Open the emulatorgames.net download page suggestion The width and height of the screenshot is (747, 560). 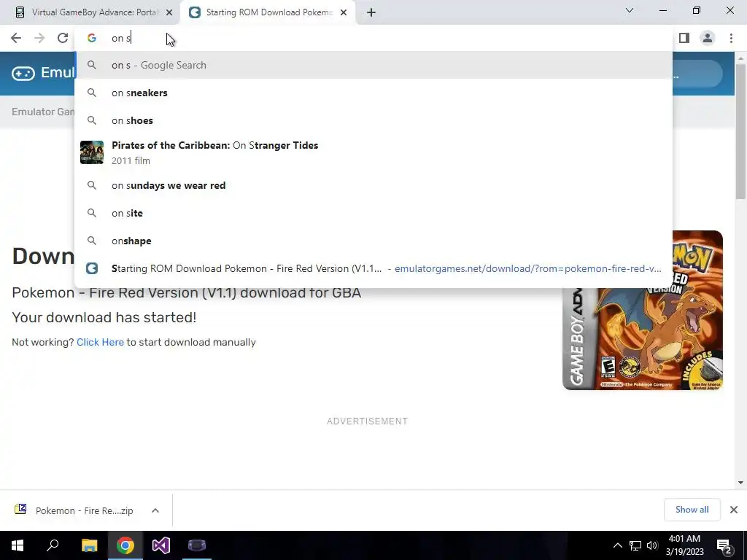tap(373, 268)
